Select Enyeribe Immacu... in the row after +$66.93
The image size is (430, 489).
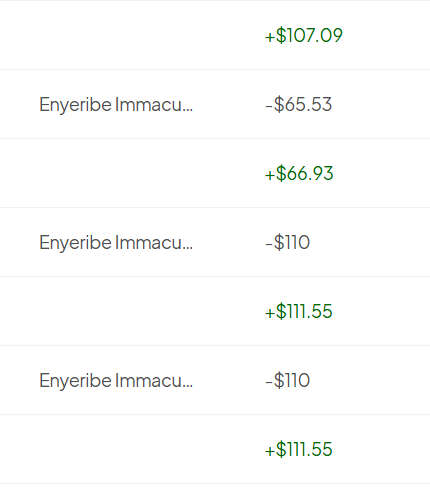point(116,242)
